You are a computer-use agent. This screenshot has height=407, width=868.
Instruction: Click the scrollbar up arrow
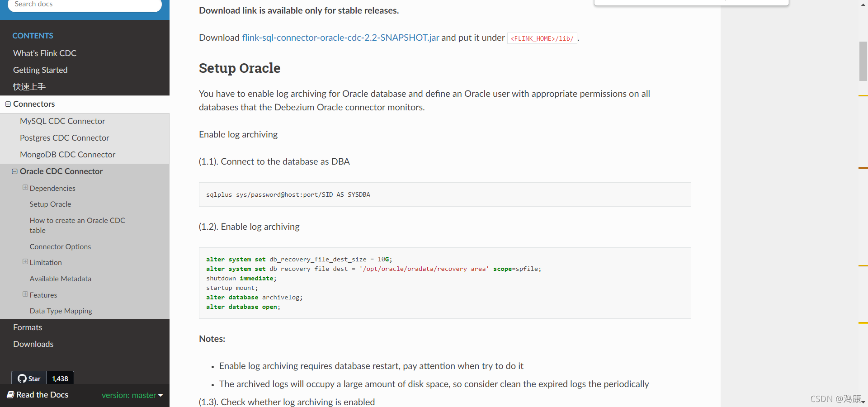[863, 5]
